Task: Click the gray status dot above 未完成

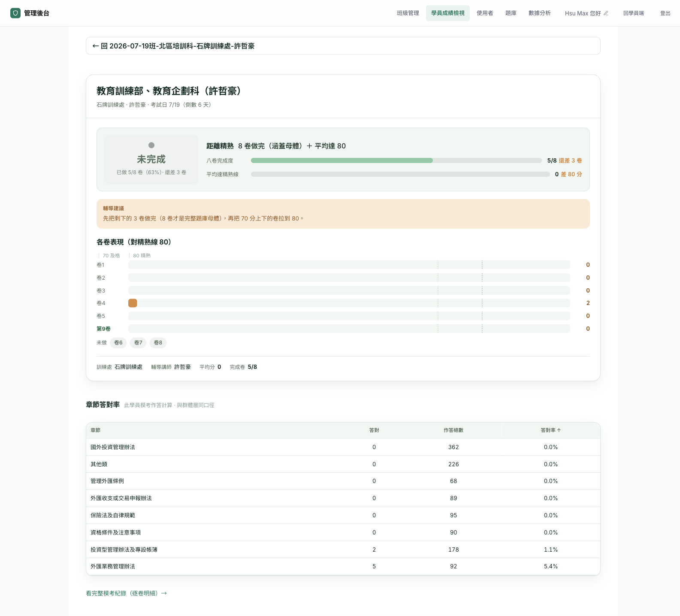Action: pos(151,145)
